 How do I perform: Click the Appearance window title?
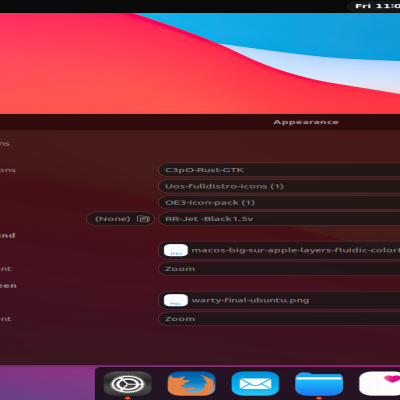pyautogui.click(x=306, y=122)
